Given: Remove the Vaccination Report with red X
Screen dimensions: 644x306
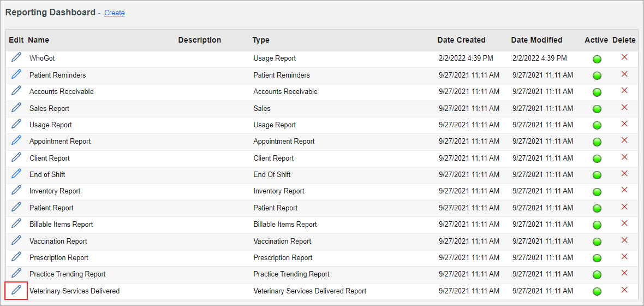Looking at the screenshot, I should pos(624,240).
